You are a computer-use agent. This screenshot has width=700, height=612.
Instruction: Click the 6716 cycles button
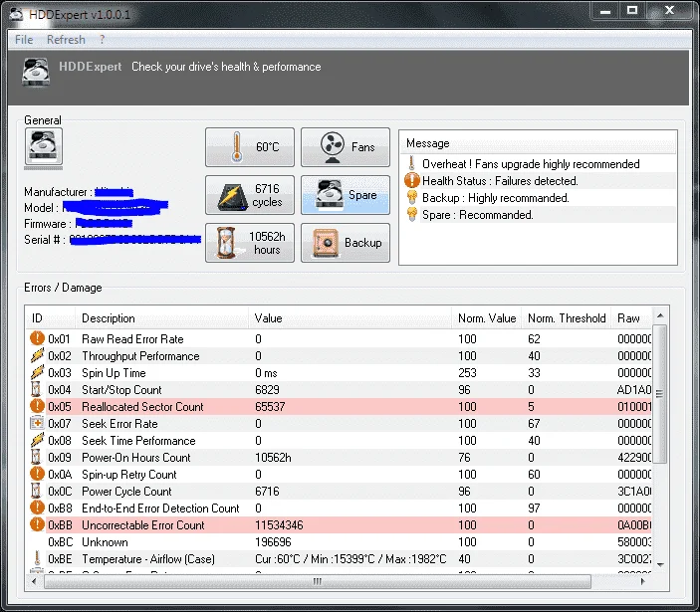tap(250, 195)
